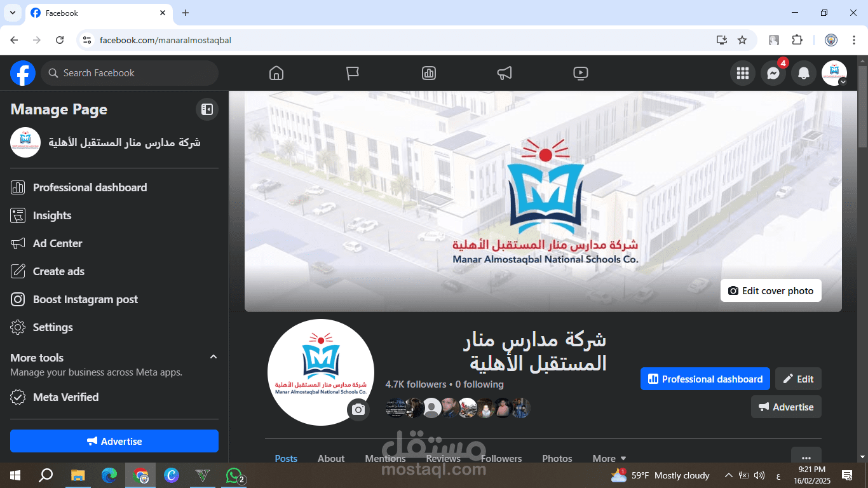Reload the page in Chrome
The image size is (868, 488).
(x=60, y=40)
